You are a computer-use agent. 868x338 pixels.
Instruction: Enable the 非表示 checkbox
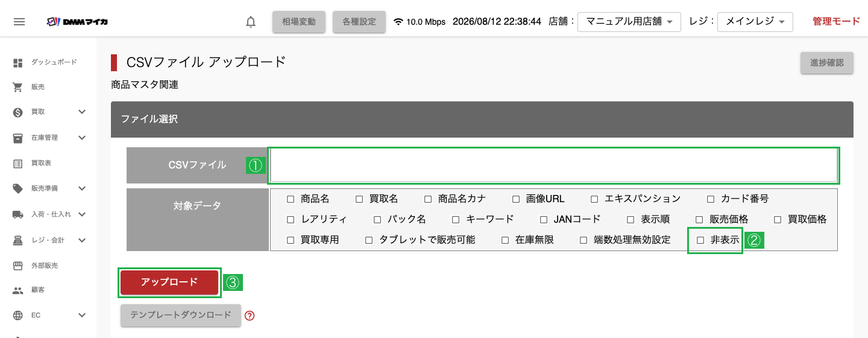click(700, 240)
